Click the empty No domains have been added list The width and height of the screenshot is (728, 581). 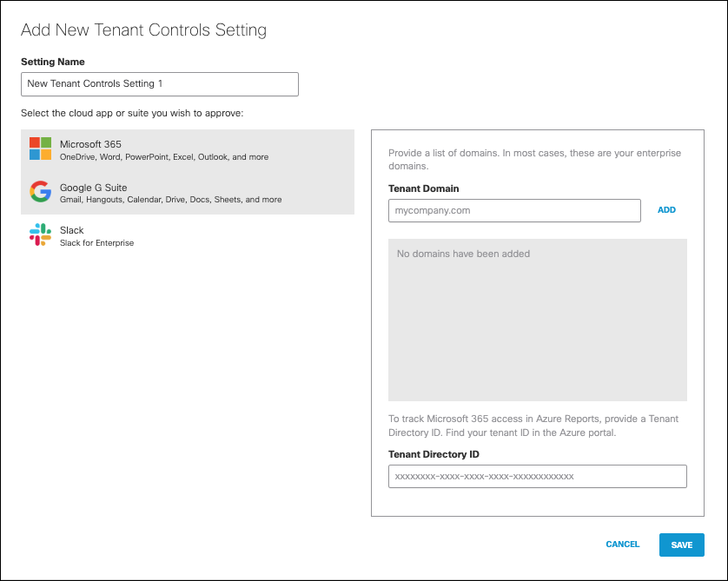click(538, 320)
